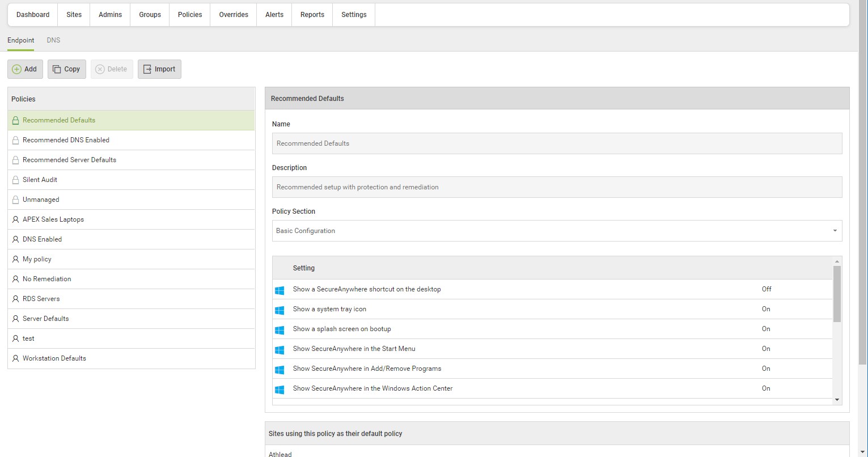Click the user icon beside Server Defaults
The height and width of the screenshot is (457, 868).
tap(16, 319)
